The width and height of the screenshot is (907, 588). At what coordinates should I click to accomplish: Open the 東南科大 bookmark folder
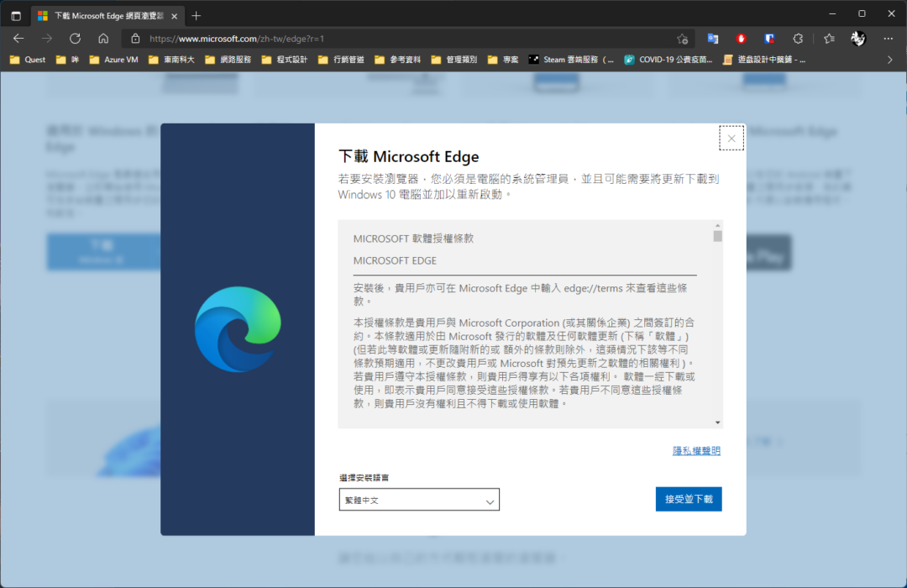172,60
